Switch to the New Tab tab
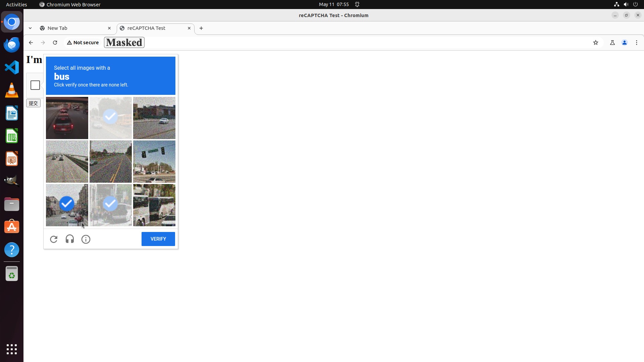Screen dimensions: 644x362 [75, 28]
